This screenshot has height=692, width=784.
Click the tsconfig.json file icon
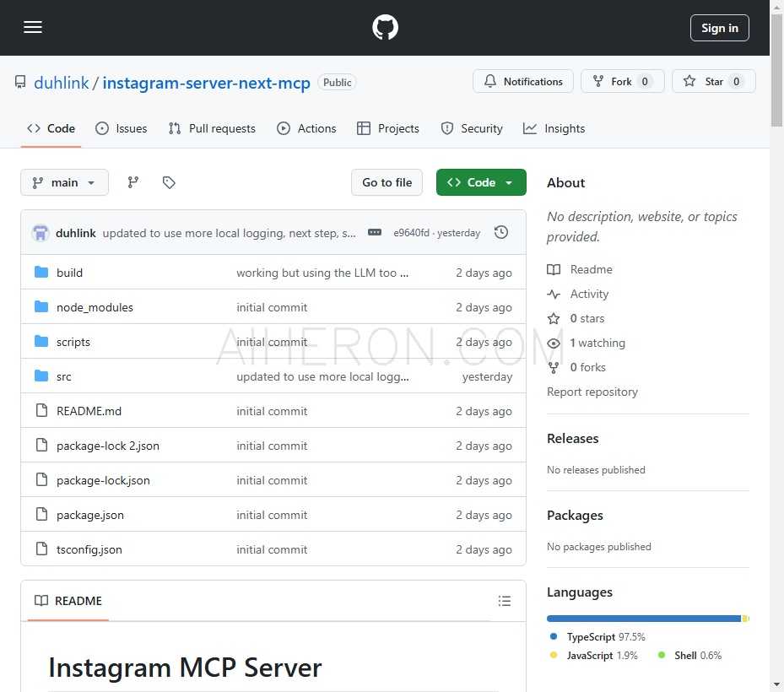(42, 549)
